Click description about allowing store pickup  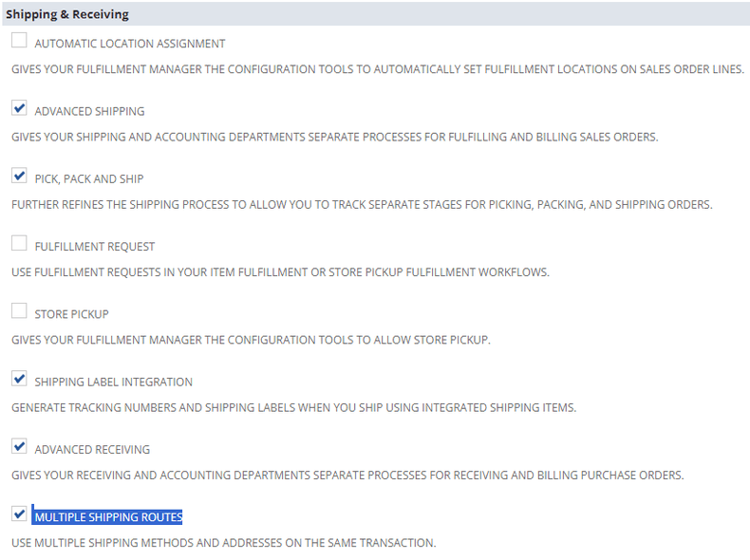point(252,340)
